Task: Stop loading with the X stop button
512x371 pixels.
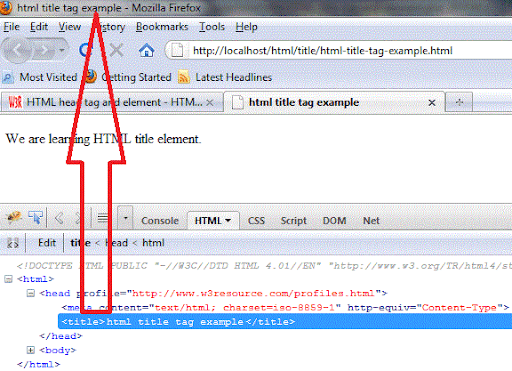Action: click(x=116, y=51)
